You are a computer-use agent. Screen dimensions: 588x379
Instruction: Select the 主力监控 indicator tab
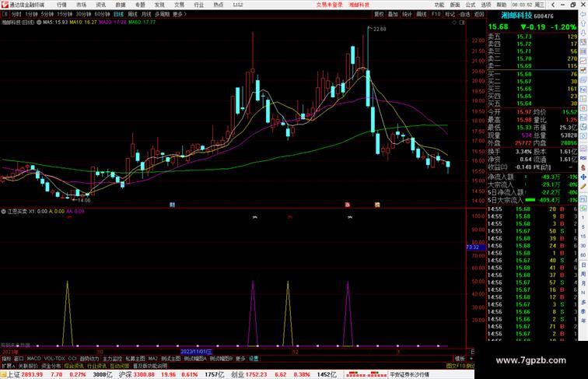[113, 359]
